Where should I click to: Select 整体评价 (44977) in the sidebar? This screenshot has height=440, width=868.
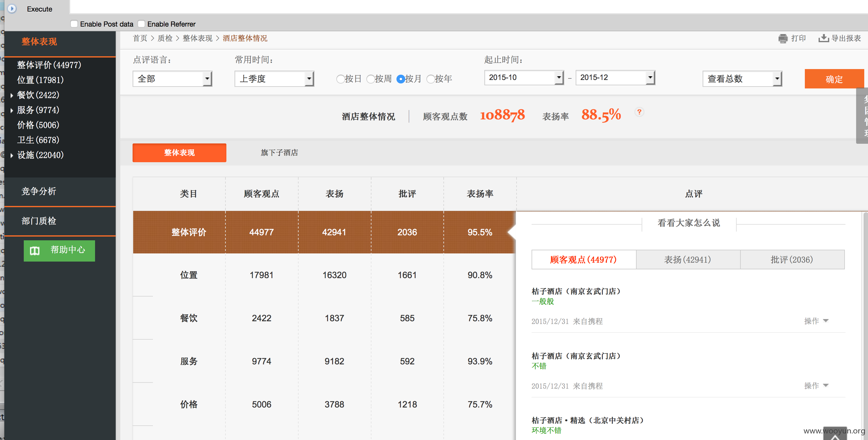pyautogui.click(x=49, y=65)
